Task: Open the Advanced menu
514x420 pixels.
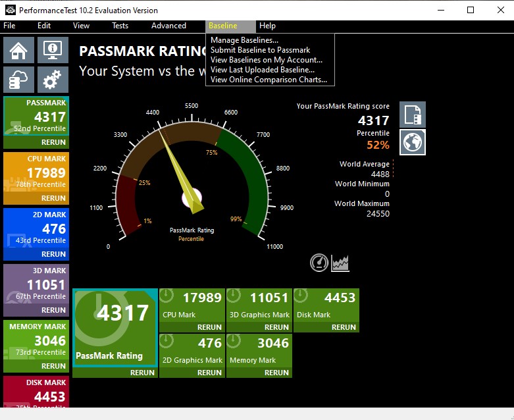Action: click(x=168, y=26)
